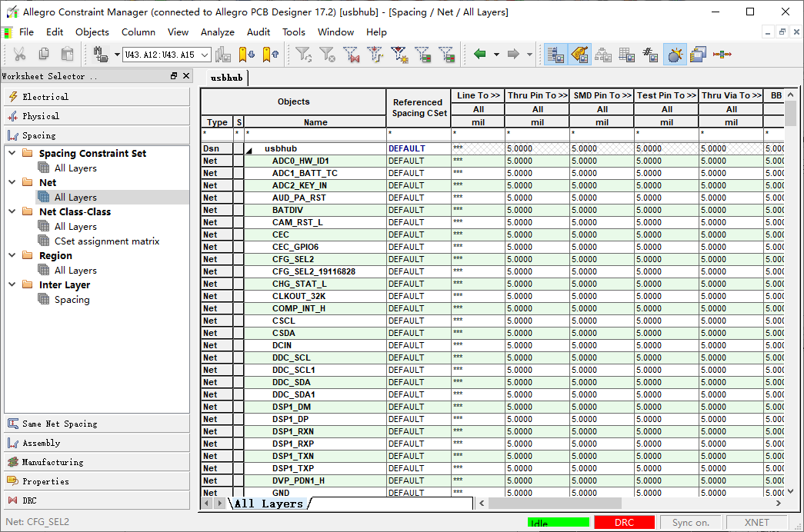This screenshot has height=532, width=804.
Task: Open the U43.A12:U43.A15 find combo box
Action: click(x=167, y=55)
